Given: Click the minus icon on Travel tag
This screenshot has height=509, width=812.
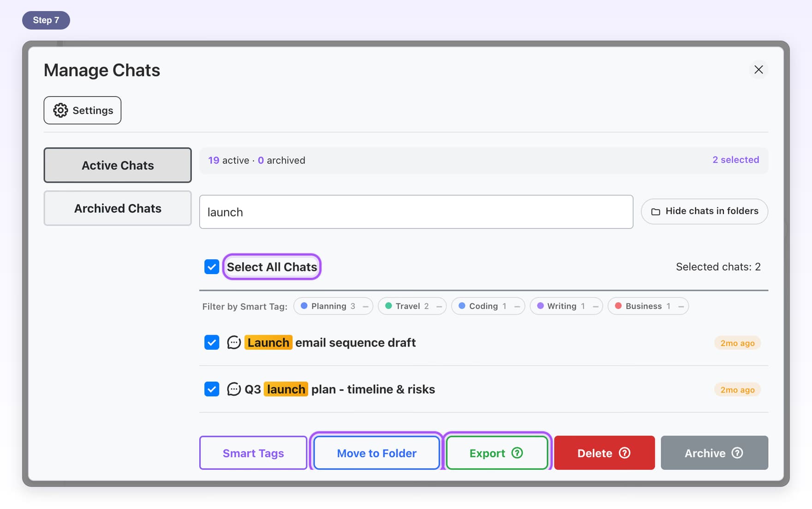Looking at the screenshot, I should 439,306.
